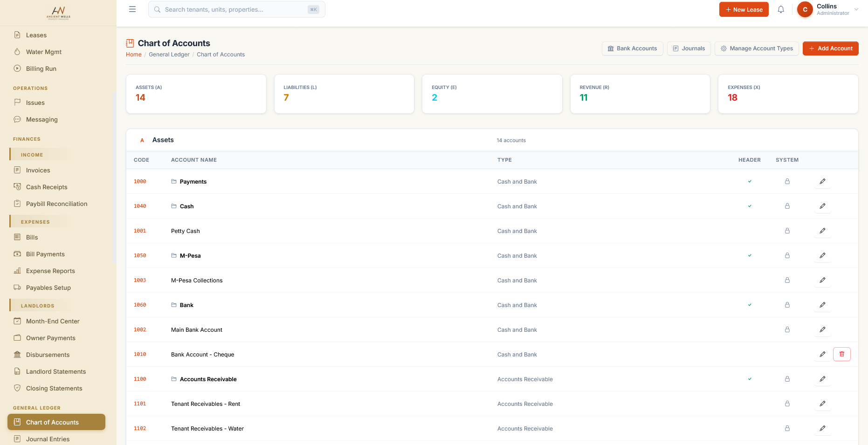Image resolution: width=868 pixels, height=445 pixels.
Task: Open Journal Entries in the sidebar
Action: pos(48,439)
